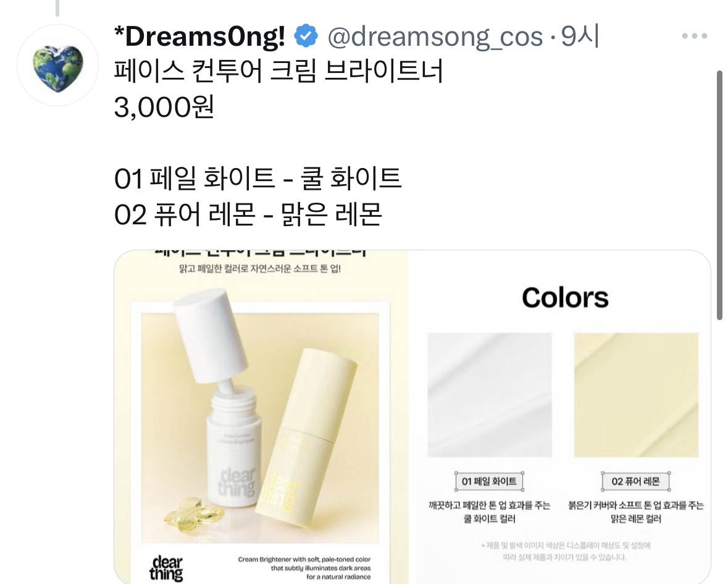
Task: Click the dear thing logo in image
Action: point(166,568)
